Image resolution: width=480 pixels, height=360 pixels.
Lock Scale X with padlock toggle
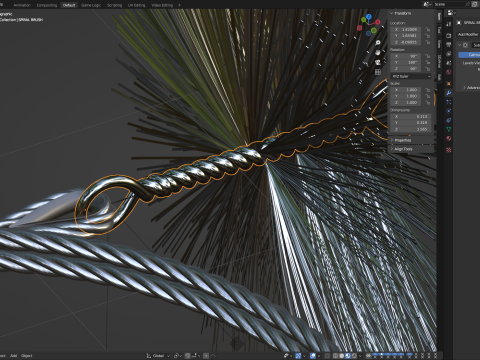[428, 90]
